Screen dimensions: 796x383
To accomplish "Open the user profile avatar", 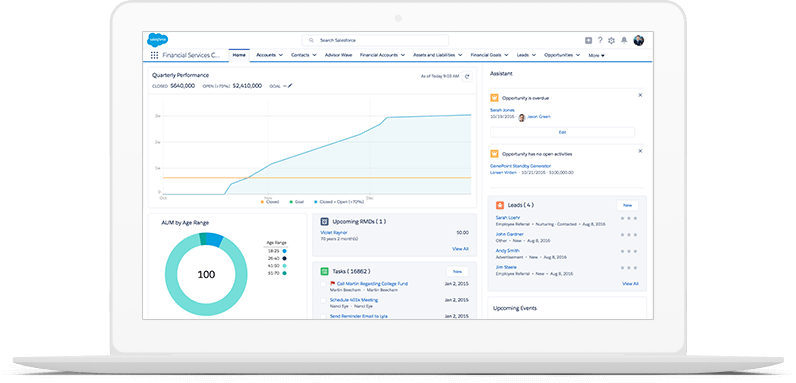I will (639, 41).
